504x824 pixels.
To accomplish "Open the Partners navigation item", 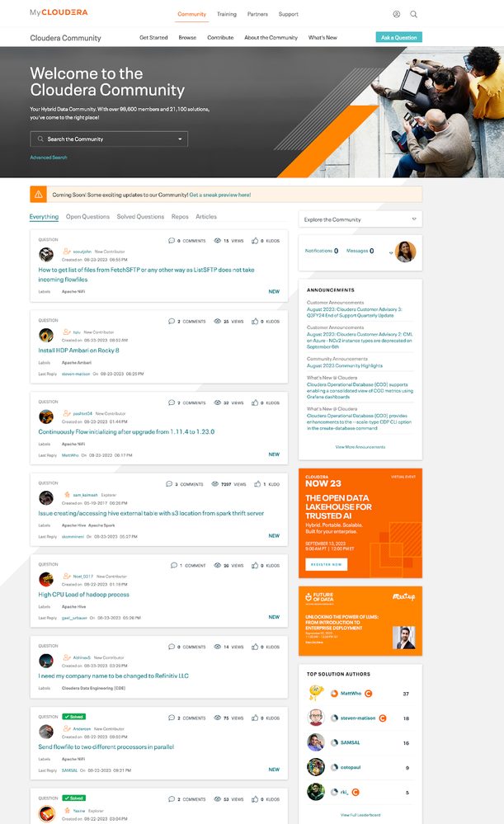I will tap(257, 14).
